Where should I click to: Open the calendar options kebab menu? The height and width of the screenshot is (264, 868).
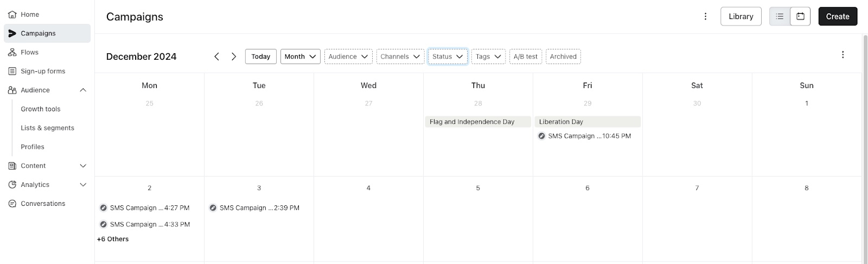(x=843, y=55)
